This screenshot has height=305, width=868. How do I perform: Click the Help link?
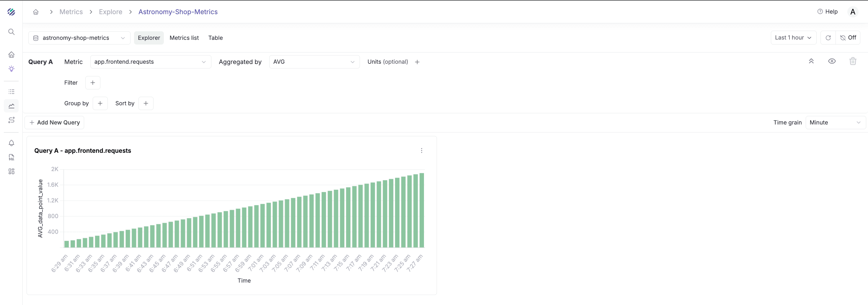click(827, 12)
